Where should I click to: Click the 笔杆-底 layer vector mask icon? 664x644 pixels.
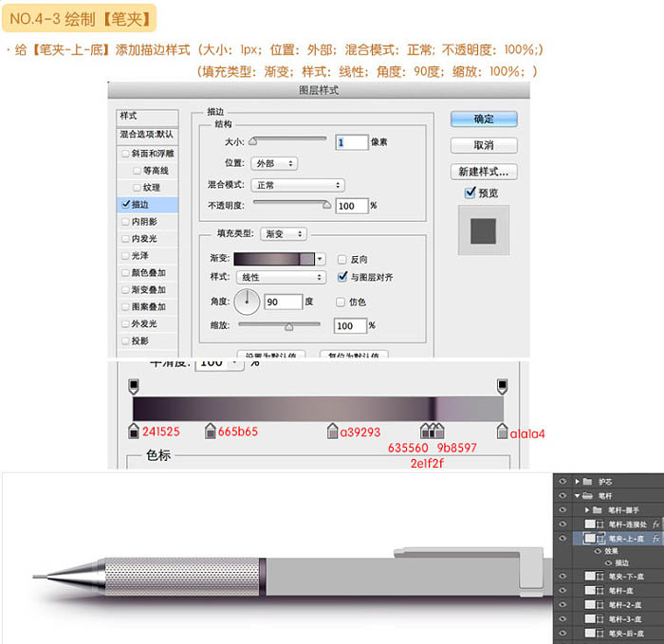600,591
